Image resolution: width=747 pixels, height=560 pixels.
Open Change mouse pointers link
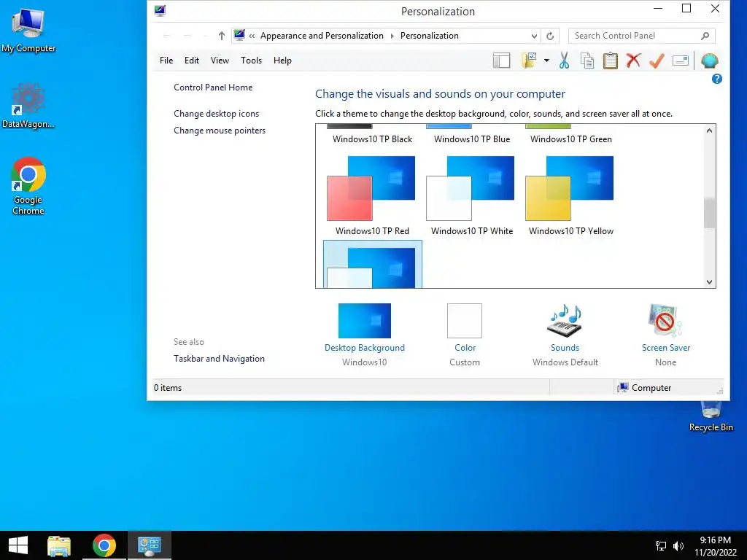point(220,131)
